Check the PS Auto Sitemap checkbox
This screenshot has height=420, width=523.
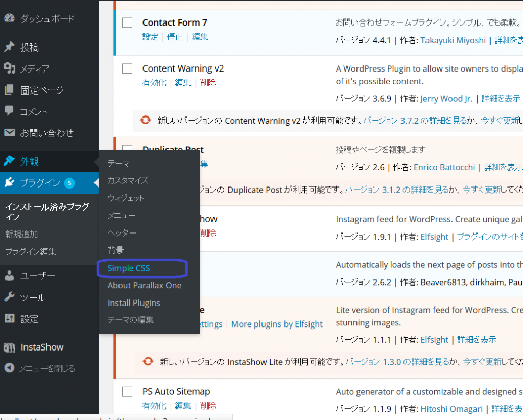pyautogui.click(x=127, y=392)
